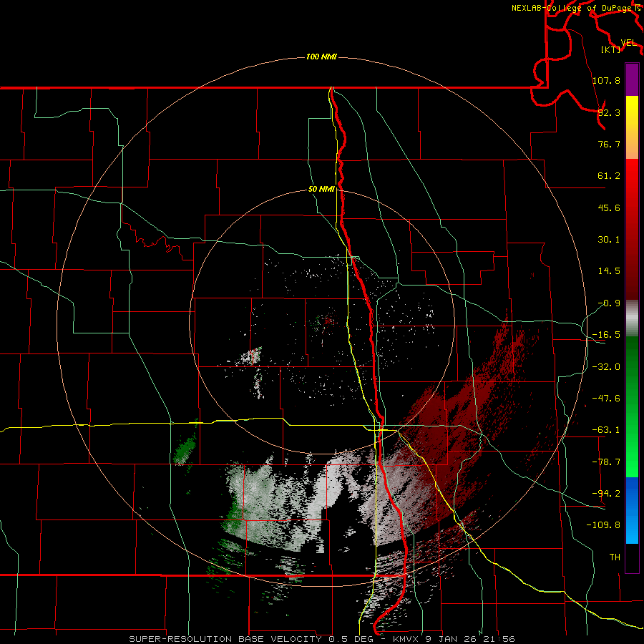Click the 76.7 legend value
Viewport: 644px width, 644px height.
pos(609,144)
